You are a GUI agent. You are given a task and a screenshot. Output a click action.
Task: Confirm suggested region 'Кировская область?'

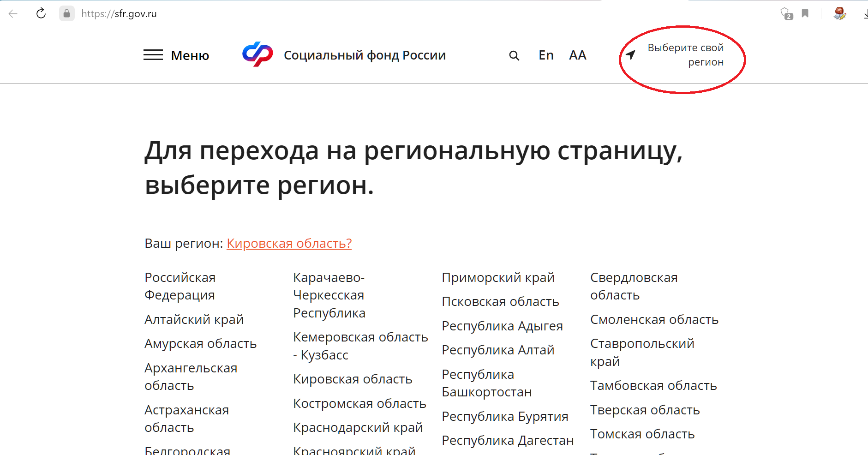click(x=289, y=243)
